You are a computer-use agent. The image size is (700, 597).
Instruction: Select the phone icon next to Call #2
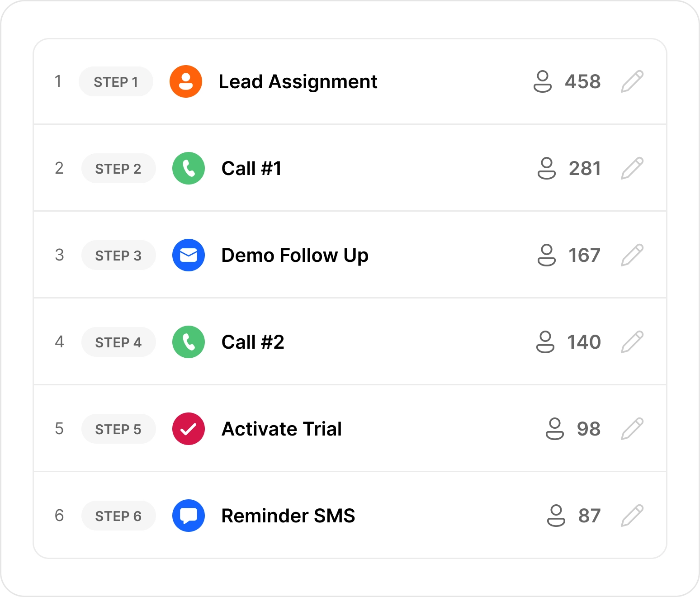point(188,342)
